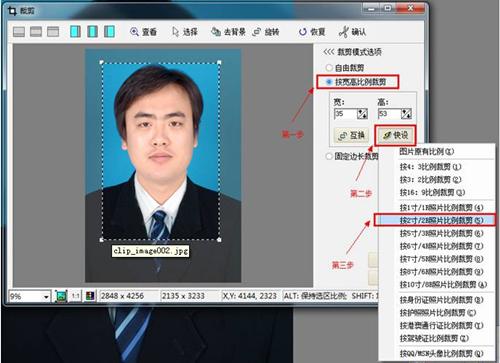Select the 按宽高比例裁剪 radio option
This screenshot has height=363, width=500.
329,82
